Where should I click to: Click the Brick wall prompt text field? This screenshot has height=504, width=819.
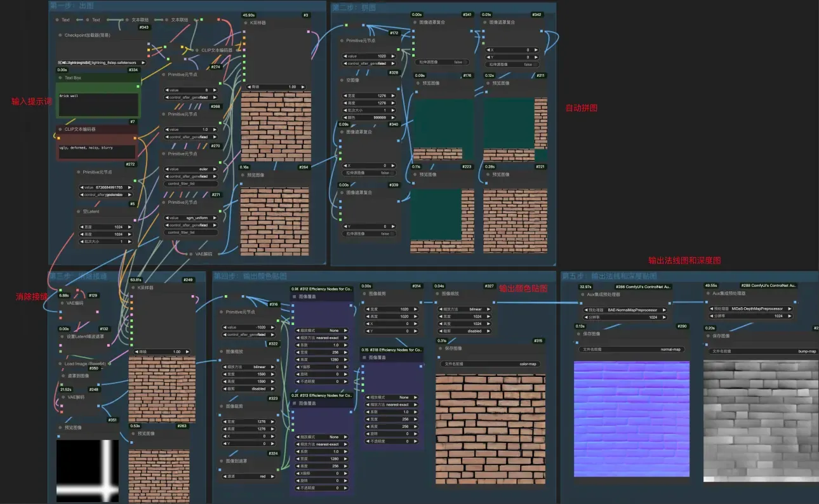97,104
